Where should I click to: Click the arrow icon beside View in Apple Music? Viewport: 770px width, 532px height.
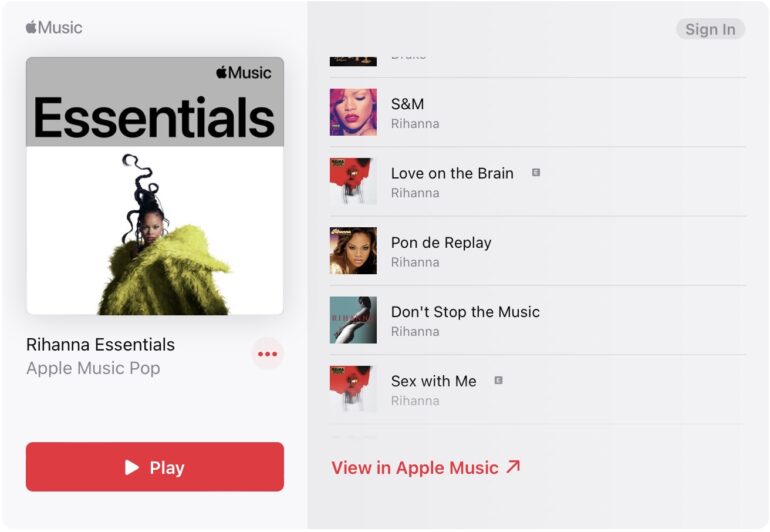(x=513, y=466)
